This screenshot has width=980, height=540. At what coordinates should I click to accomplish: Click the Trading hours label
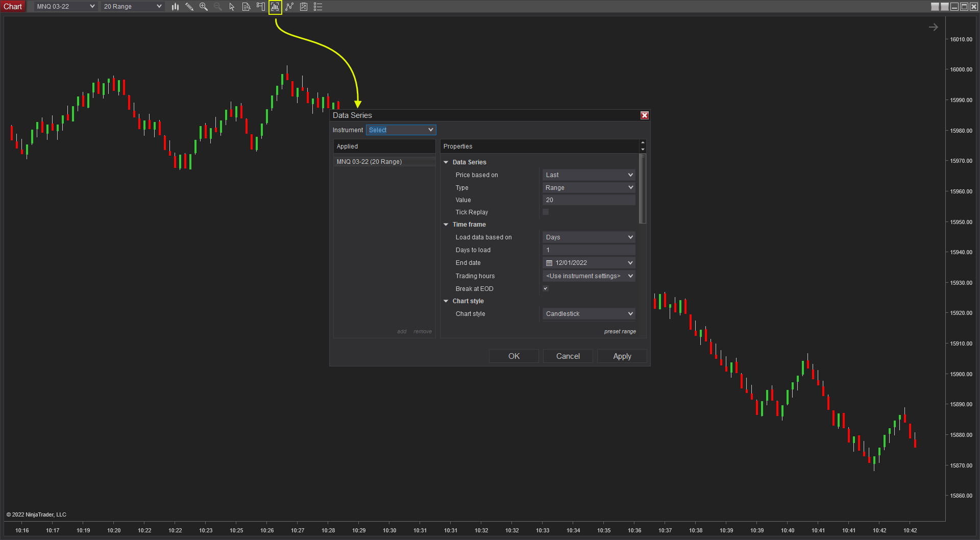[475, 276]
